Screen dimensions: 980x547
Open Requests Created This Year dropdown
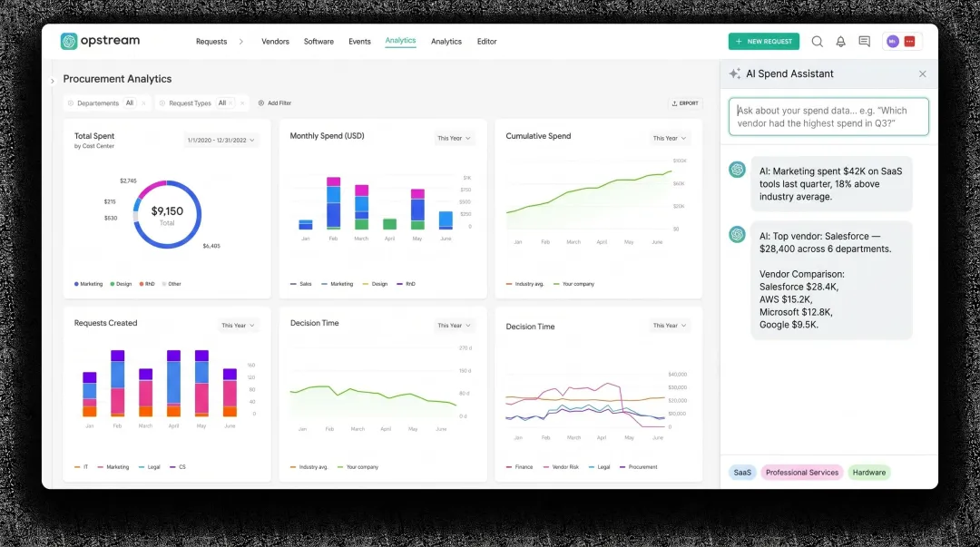point(238,325)
